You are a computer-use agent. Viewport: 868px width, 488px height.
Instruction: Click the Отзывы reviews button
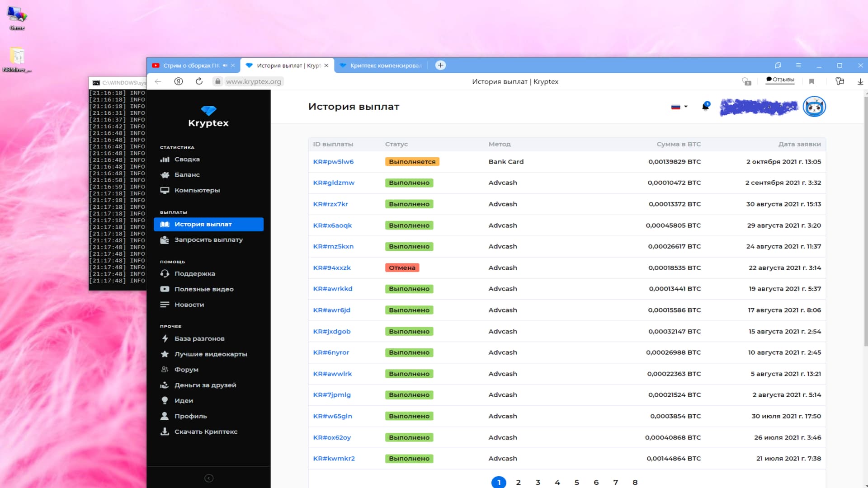point(780,80)
